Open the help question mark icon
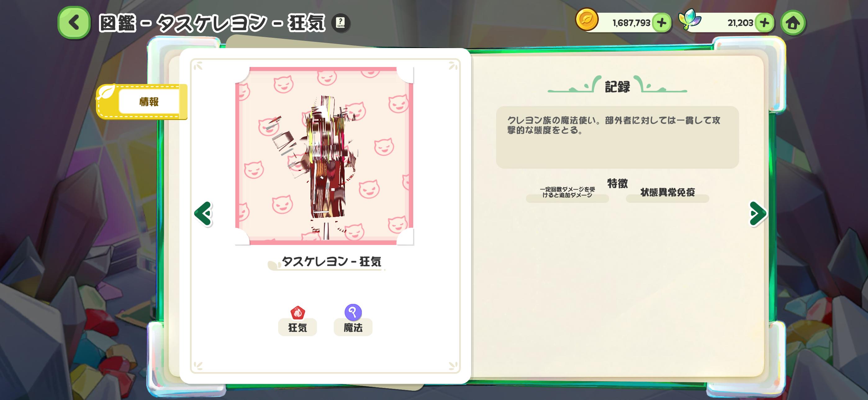 pos(341,23)
